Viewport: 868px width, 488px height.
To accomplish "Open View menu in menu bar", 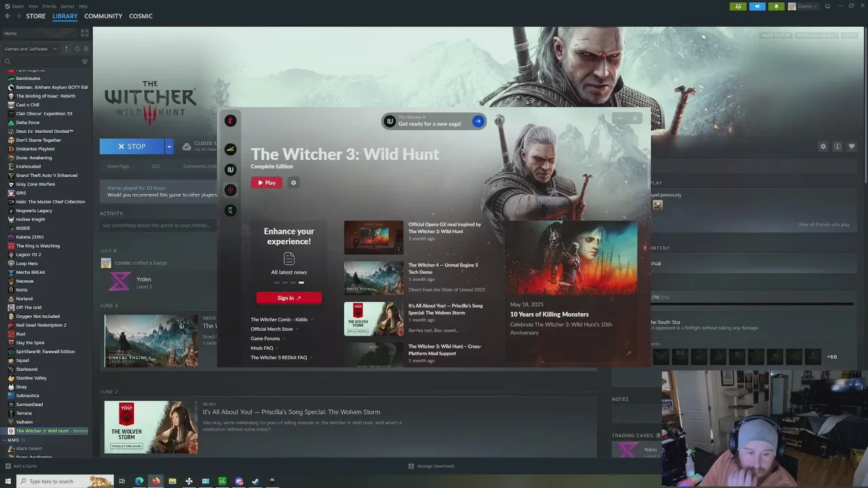I will tap(33, 6).
